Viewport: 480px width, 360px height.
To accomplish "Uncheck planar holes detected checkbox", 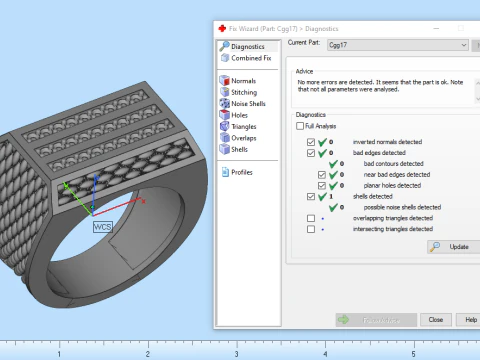I will 322,186.
